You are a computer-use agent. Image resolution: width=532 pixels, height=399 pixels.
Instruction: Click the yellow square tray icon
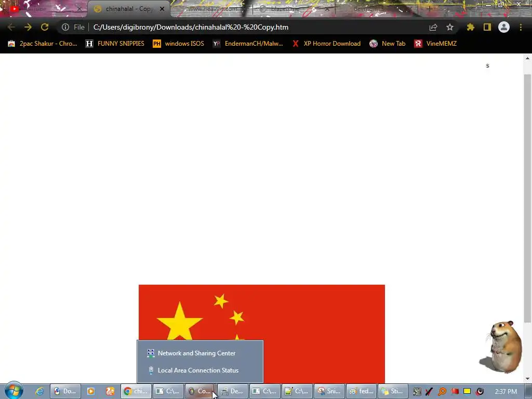[x=467, y=391]
